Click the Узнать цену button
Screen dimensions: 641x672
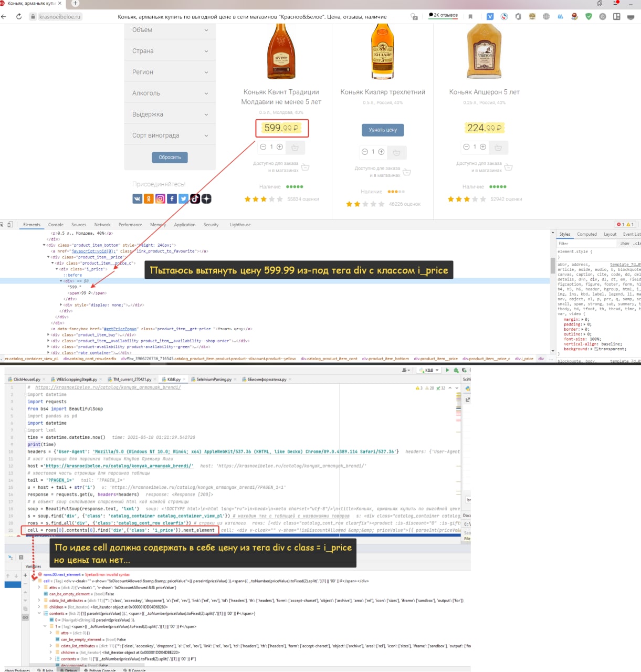[x=383, y=130]
